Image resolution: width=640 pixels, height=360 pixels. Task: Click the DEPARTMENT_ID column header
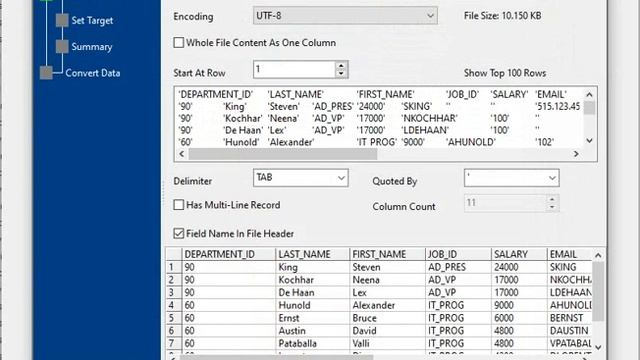[229, 254]
